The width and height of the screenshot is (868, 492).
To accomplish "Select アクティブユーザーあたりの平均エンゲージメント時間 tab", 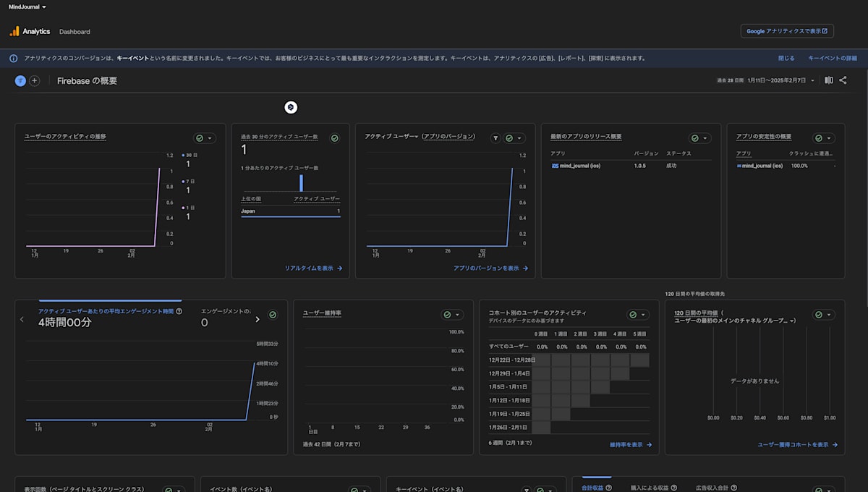I will 110,317.
